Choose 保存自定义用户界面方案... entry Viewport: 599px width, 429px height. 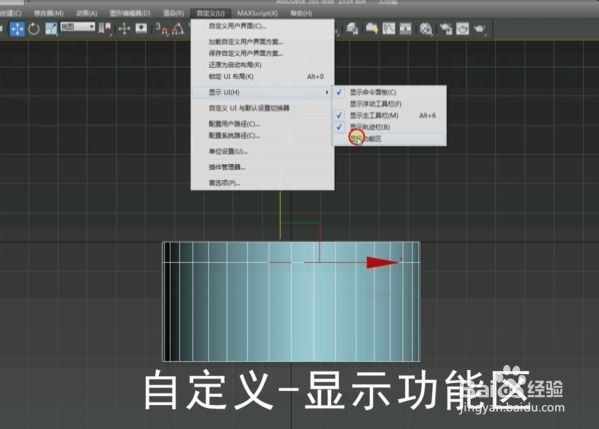(x=262, y=53)
